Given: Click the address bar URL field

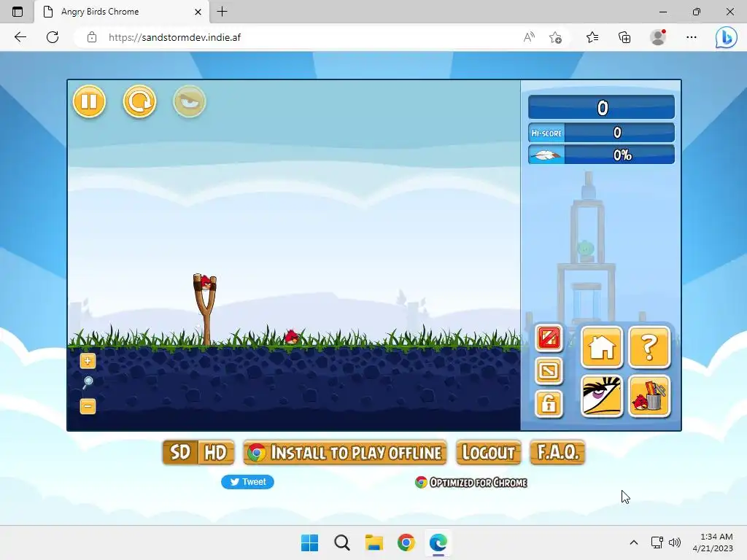Looking at the screenshot, I should pos(305,37).
